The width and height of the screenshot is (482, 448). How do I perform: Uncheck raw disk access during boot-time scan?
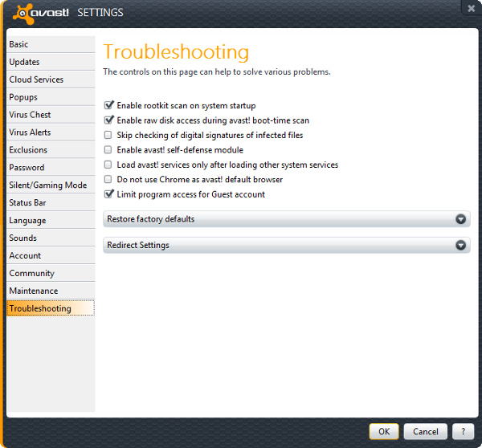point(108,120)
